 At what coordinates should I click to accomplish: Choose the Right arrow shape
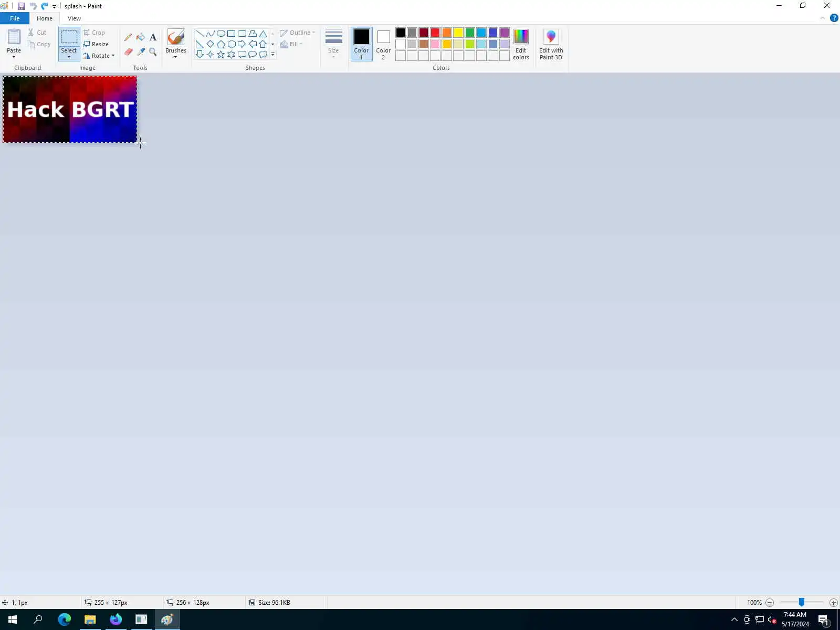242,44
